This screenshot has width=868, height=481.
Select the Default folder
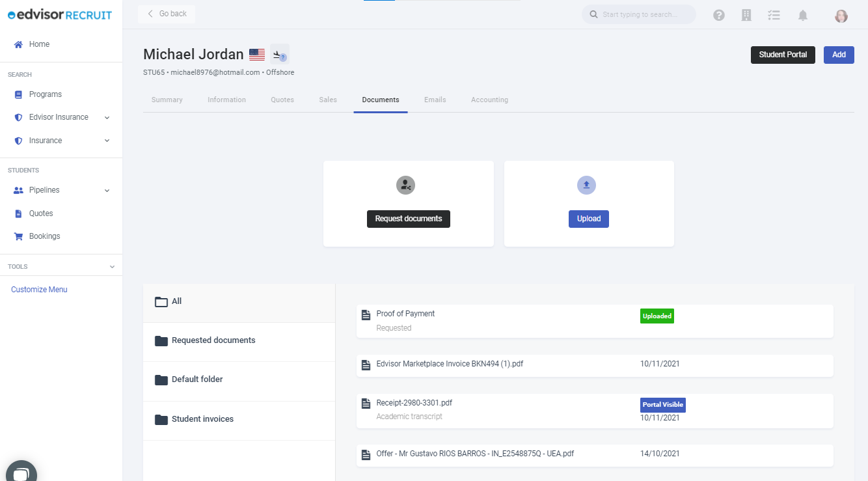pyautogui.click(x=239, y=380)
